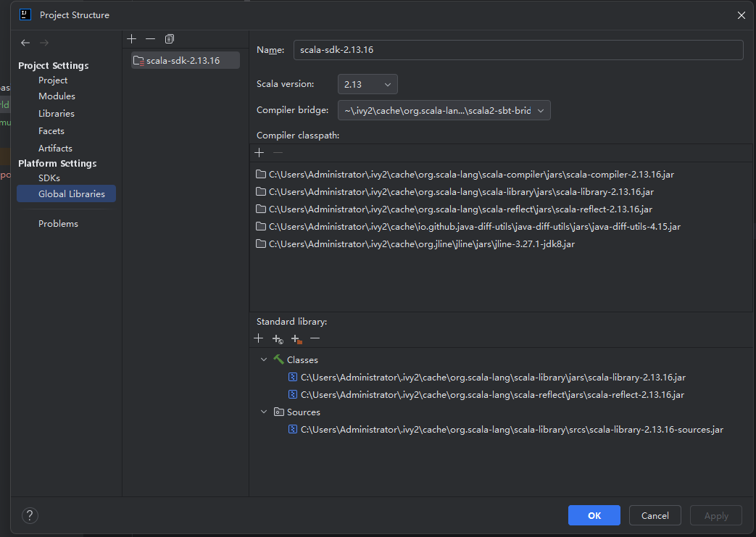756x537 pixels.
Task: Click the Sources folder icon
Action: 278,412
